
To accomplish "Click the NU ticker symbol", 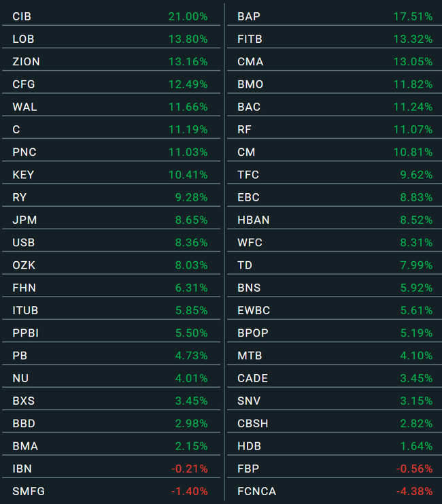I will coord(20,378).
